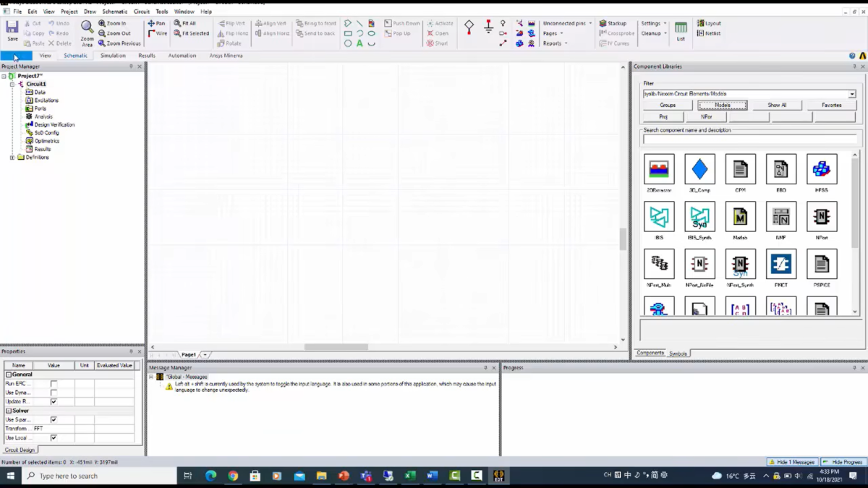Toggle the Use Dyna... checkbox

click(x=54, y=393)
